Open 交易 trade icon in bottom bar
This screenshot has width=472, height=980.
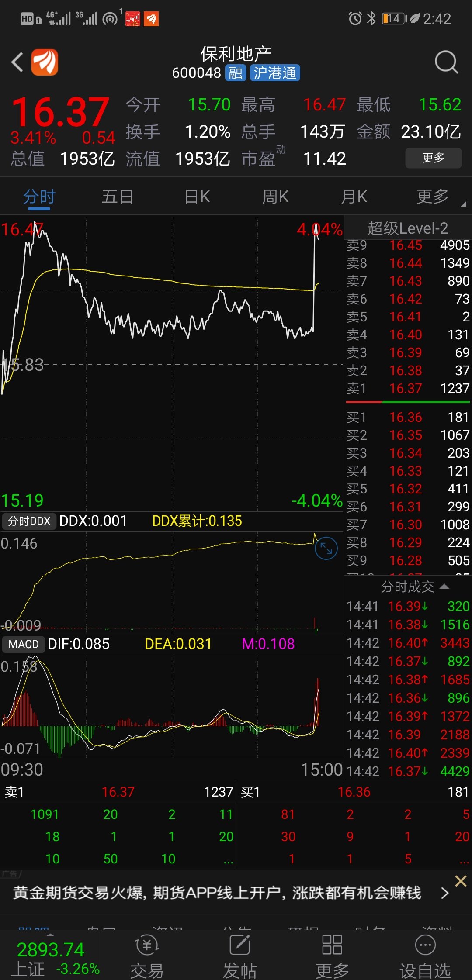[147, 956]
